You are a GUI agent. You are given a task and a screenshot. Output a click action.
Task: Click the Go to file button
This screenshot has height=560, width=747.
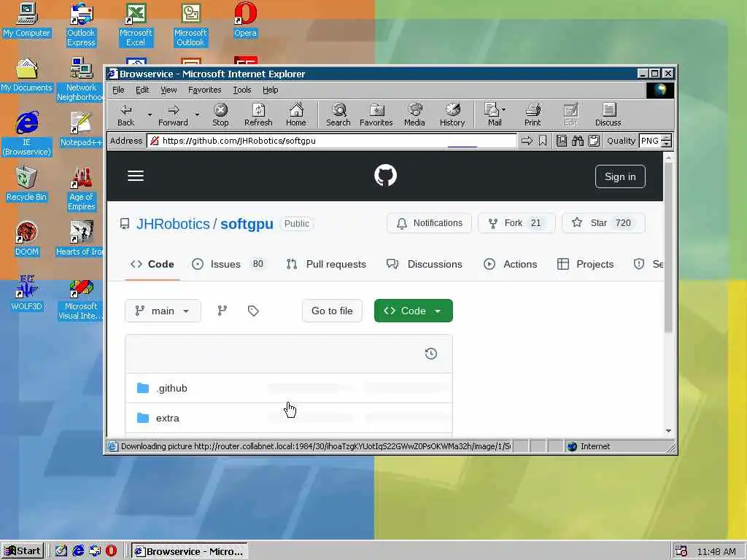click(332, 311)
